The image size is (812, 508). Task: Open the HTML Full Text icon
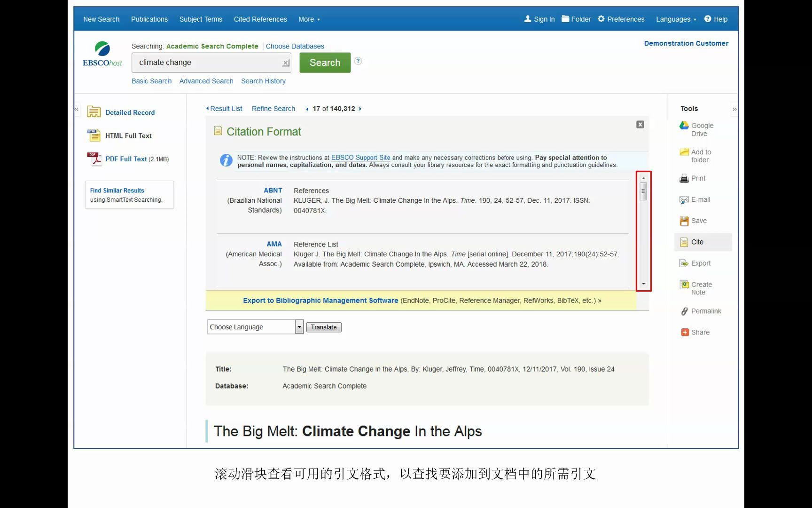[94, 135]
